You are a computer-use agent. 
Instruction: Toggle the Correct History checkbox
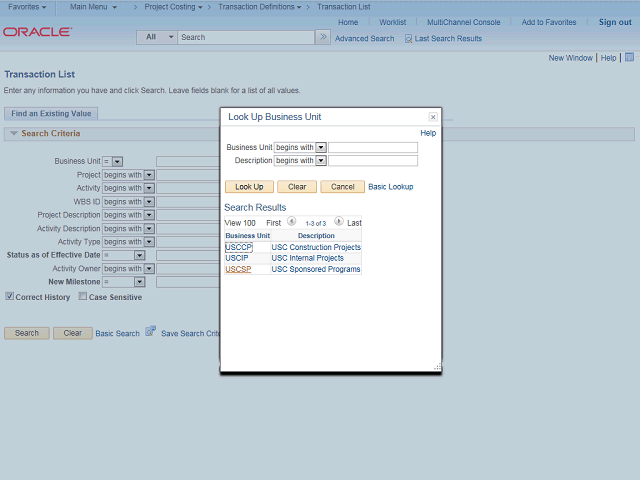point(10,296)
